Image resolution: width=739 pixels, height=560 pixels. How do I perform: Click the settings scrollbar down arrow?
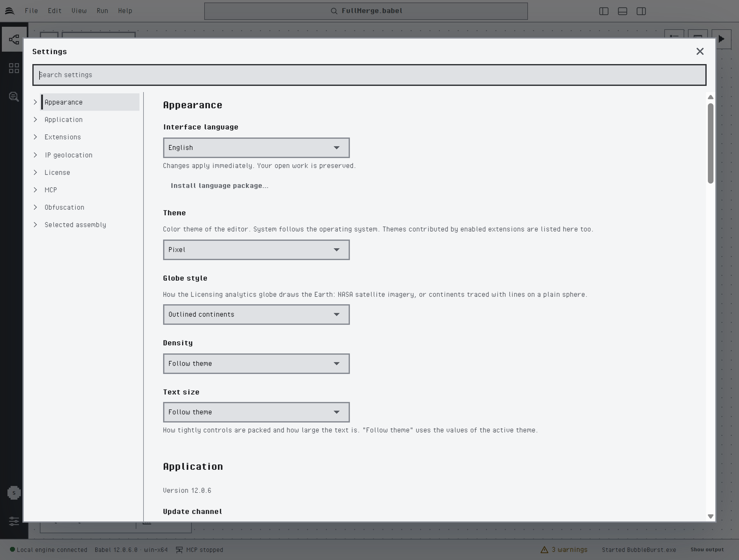(711, 516)
